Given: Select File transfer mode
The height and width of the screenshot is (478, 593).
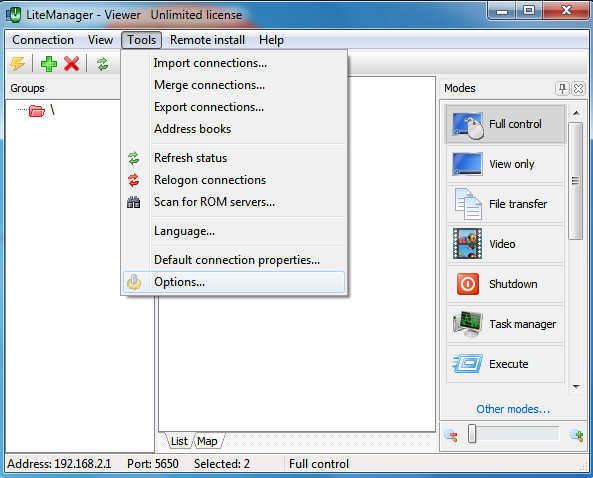Looking at the screenshot, I should (505, 204).
